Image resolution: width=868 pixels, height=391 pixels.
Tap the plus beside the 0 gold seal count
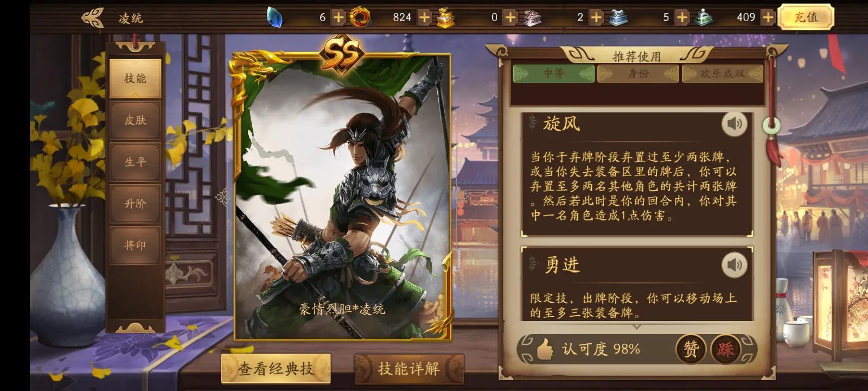click(x=510, y=17)
